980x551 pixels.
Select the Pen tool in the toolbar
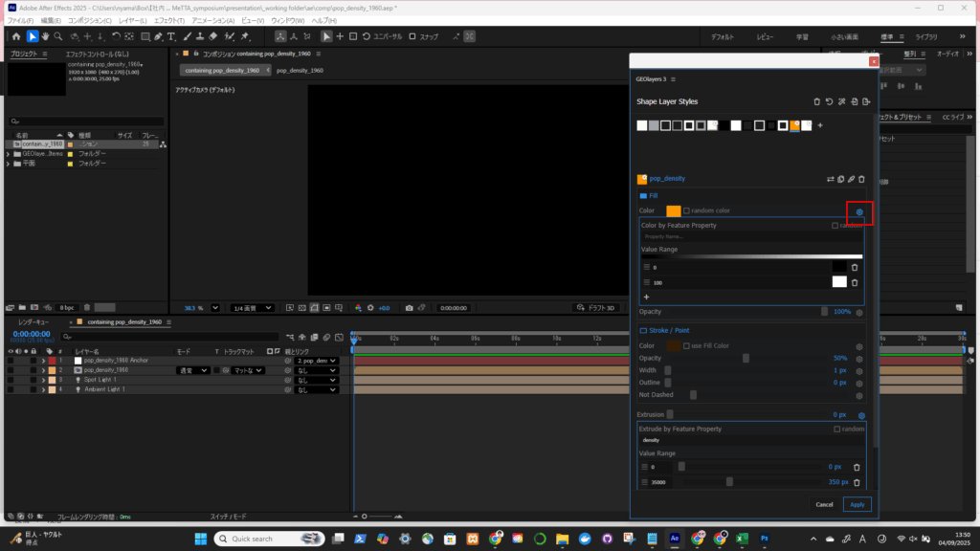(x=158, y=36)
